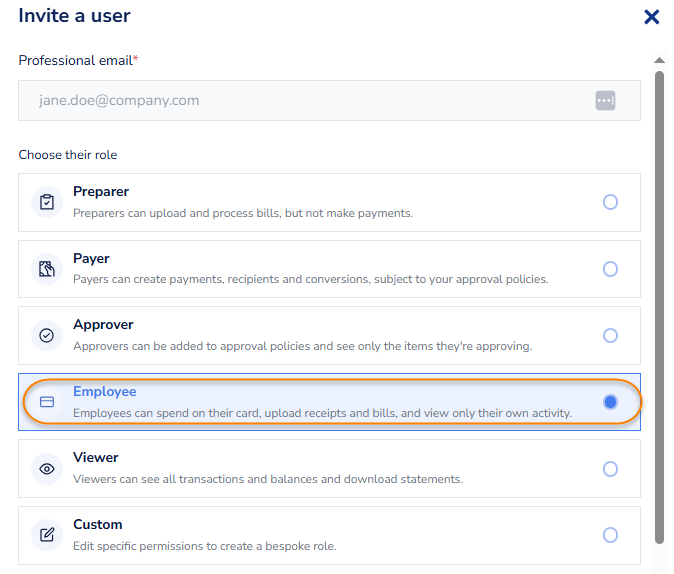The image size is (674, 574).
Task: Select the Preparer radio button
Action: pos(610,202)
